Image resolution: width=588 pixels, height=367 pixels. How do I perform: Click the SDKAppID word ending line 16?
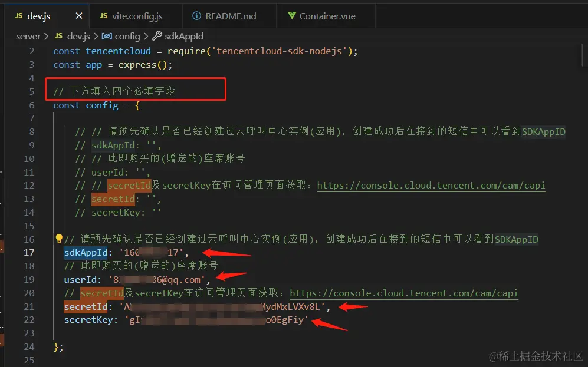[517, 239]
